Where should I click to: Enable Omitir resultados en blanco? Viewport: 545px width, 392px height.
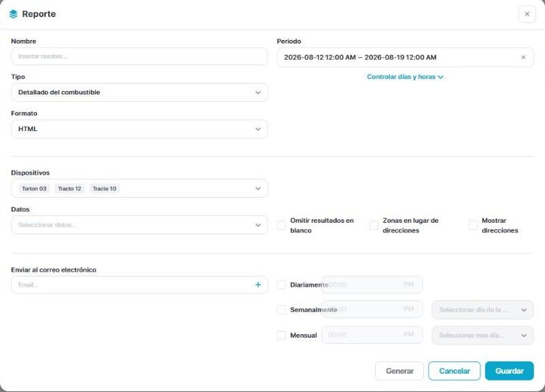pos(281,225)
